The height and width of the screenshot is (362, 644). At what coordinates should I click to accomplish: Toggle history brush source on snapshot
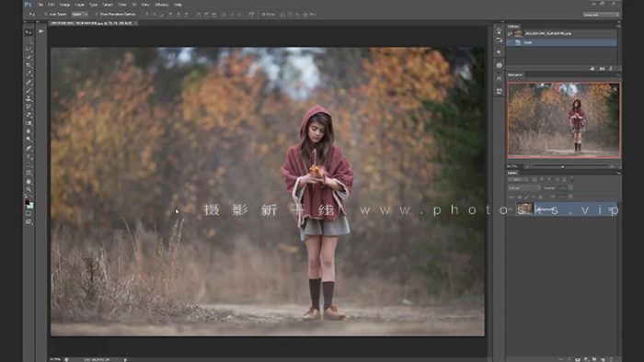click(x=510, y=34)
